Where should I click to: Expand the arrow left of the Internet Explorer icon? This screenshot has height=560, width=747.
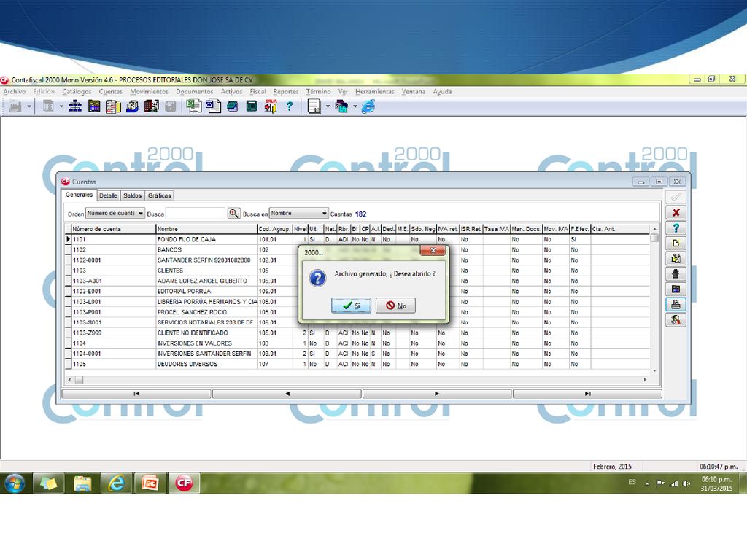(x=355, y=106)
